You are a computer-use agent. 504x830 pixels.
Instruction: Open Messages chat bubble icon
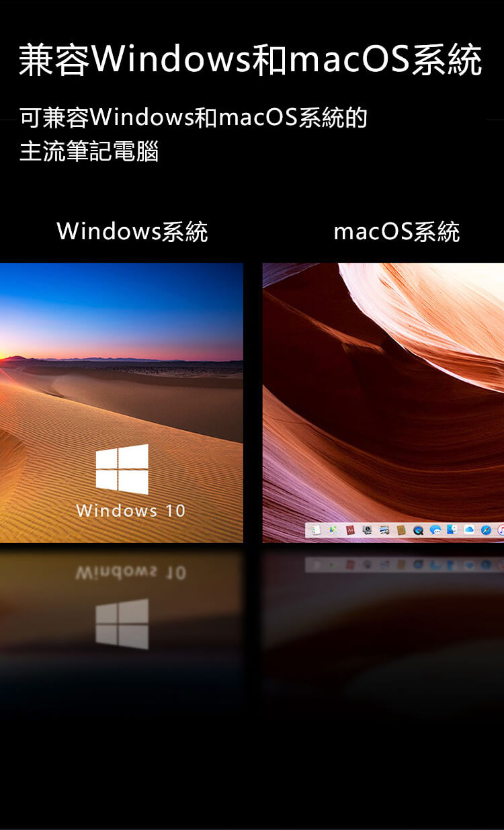pos(435,531)
